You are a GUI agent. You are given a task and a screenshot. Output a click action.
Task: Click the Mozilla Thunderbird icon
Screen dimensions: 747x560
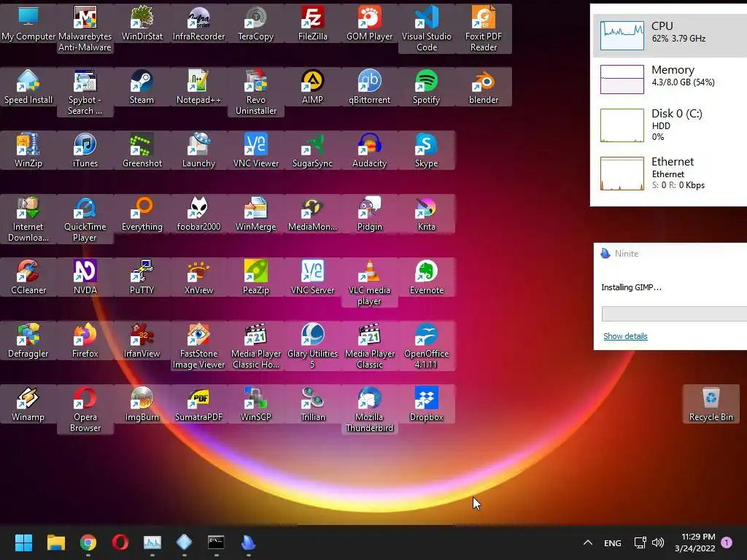click(x=369, y=409)
